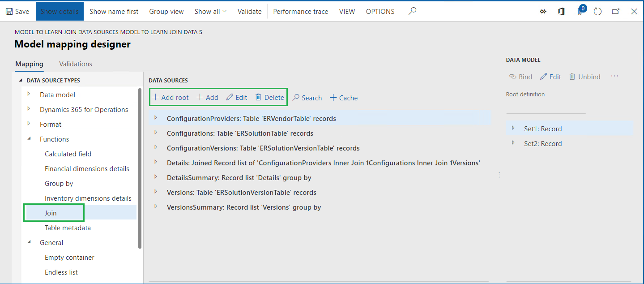Open page in new window icon
The width and height of the screenshot is (644, 284).
click(x=616, y=12)
